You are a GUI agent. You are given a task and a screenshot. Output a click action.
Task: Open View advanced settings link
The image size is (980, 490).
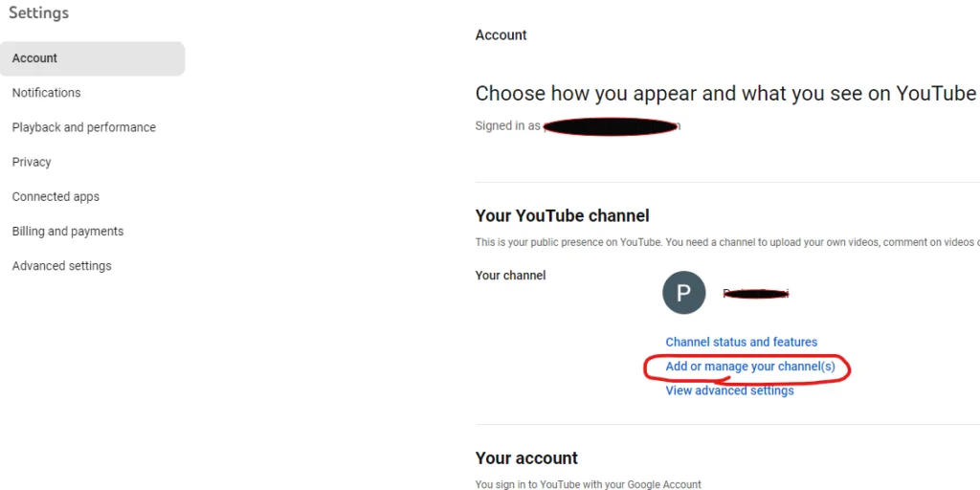pyautogui.click(x=729, y=390)
